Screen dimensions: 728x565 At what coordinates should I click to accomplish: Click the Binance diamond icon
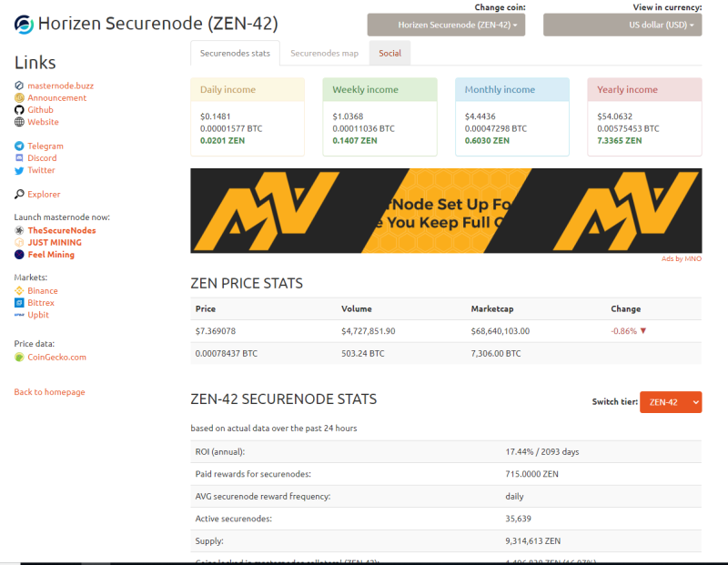[19, 290]
